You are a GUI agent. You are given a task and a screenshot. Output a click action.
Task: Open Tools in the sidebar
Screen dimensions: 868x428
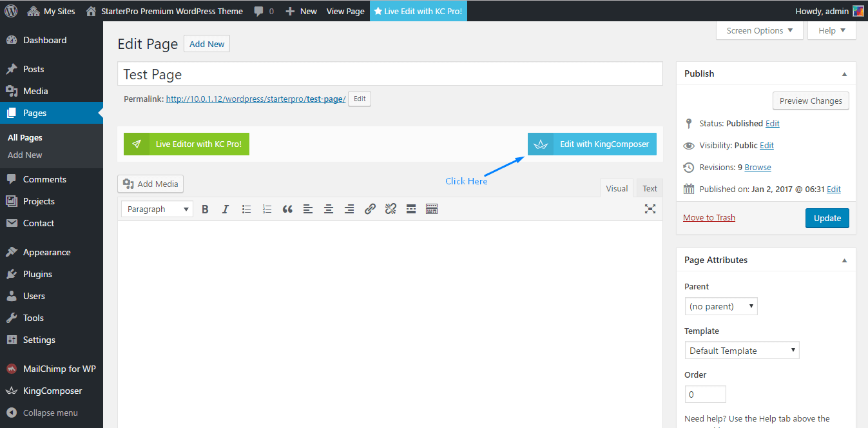52,318
